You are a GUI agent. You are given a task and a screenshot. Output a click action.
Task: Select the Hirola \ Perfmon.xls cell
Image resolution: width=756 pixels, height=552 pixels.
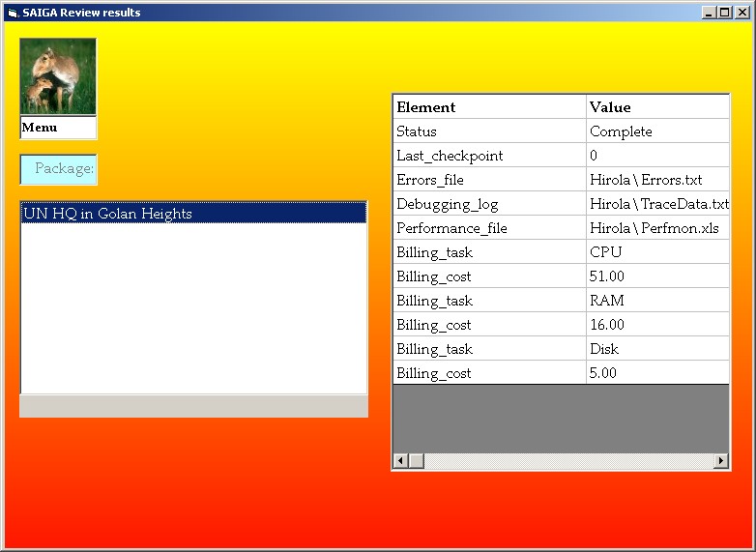click(657, 228)
